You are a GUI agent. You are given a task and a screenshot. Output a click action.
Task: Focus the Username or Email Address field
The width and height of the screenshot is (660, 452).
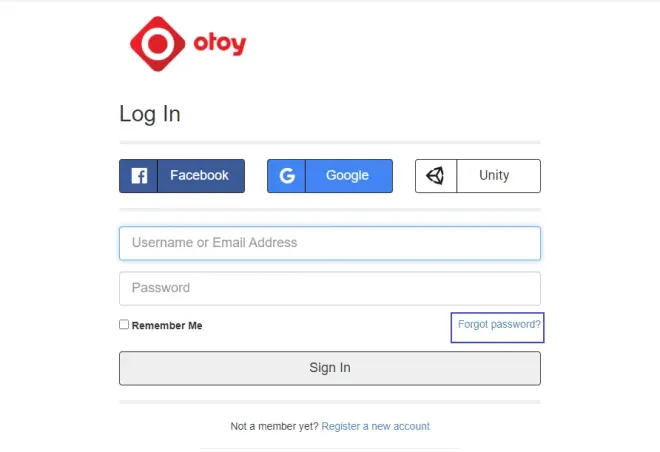330,243
